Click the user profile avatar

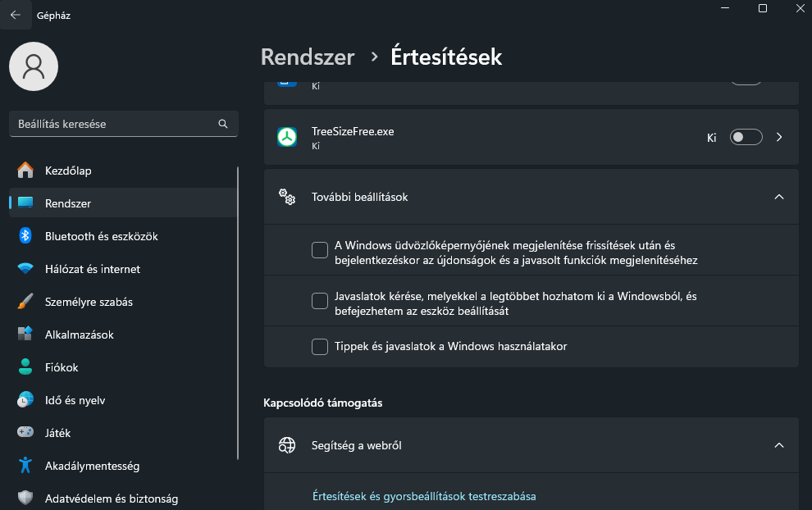click(x=34, y=66)
